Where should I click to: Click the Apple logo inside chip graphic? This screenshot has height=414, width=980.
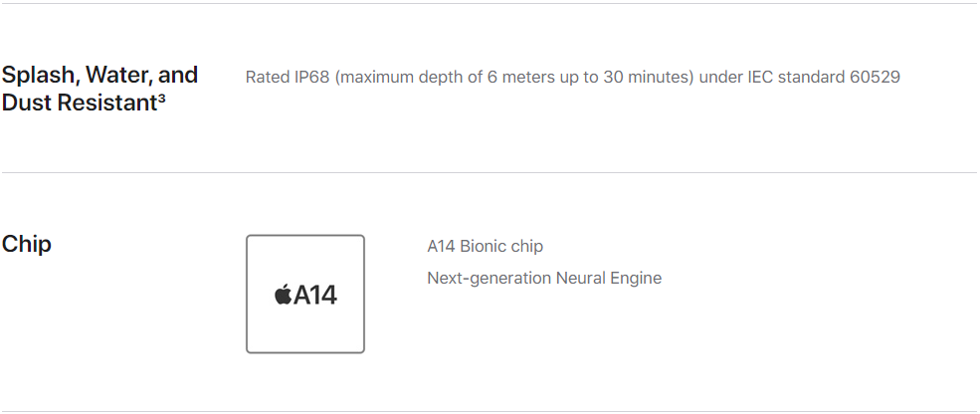(283, 294)
